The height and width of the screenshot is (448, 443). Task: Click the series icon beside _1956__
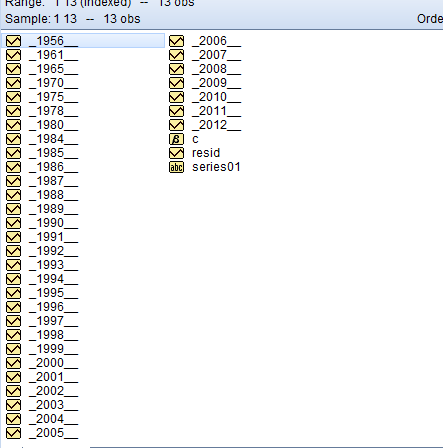(13, 41)
